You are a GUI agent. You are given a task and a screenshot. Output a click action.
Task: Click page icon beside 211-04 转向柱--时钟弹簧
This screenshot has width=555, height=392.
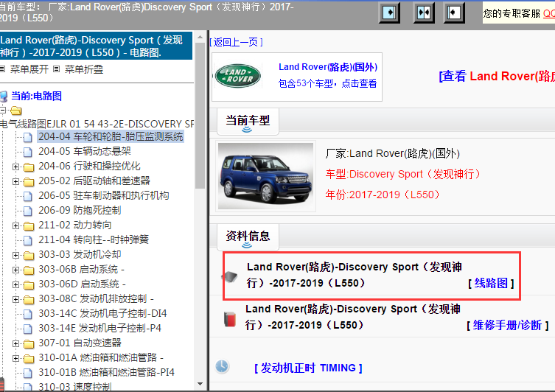pyautogui.click(x=27, y=240)
